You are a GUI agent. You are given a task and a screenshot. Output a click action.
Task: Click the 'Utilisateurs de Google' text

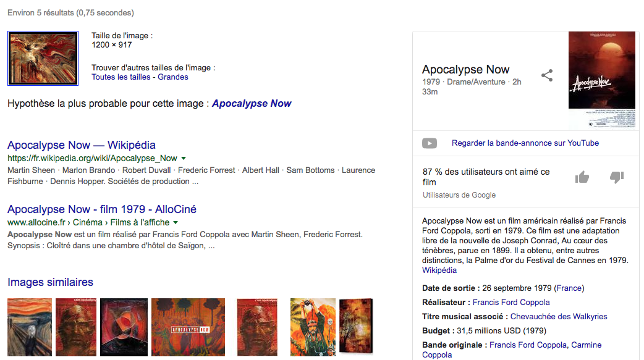click(459, 195)
